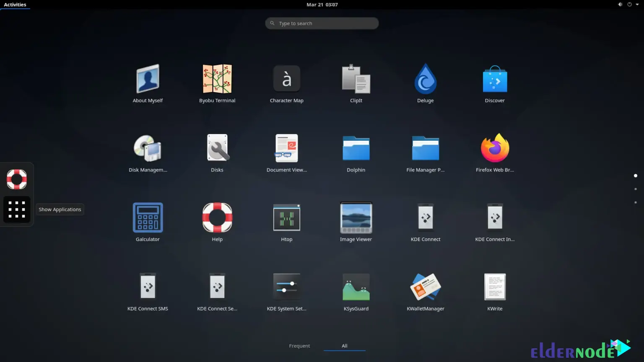Open the Activities menu
Image resolution: width=644 pixels, height=362 pixels.
pos(15,5)
